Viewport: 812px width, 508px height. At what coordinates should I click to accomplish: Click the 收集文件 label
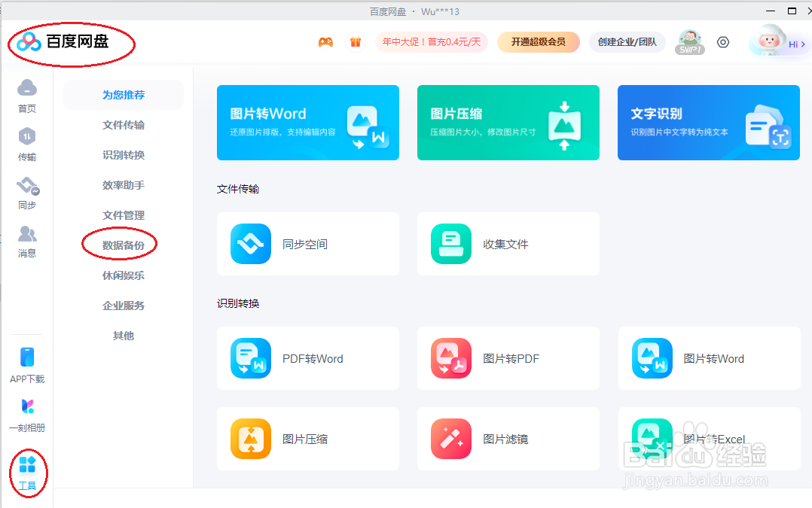(505, 244)
